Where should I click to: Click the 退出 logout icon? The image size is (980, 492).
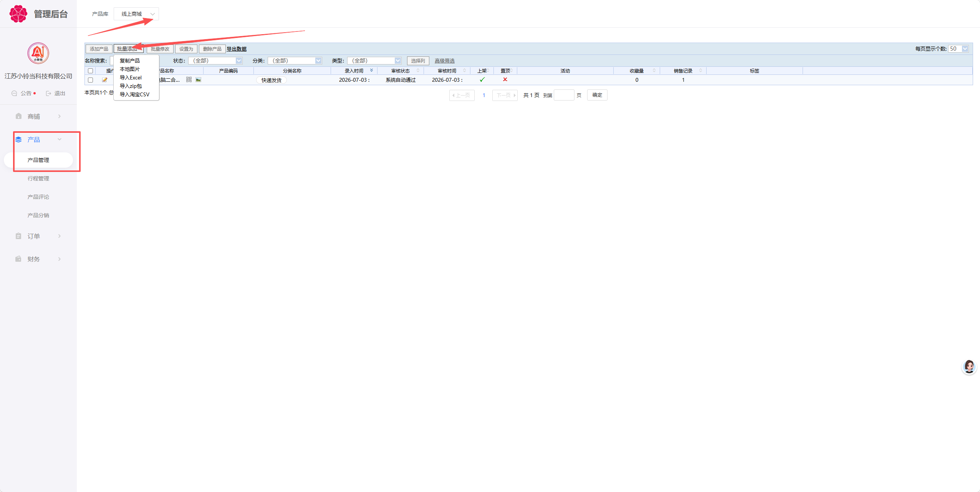(48, 93)
